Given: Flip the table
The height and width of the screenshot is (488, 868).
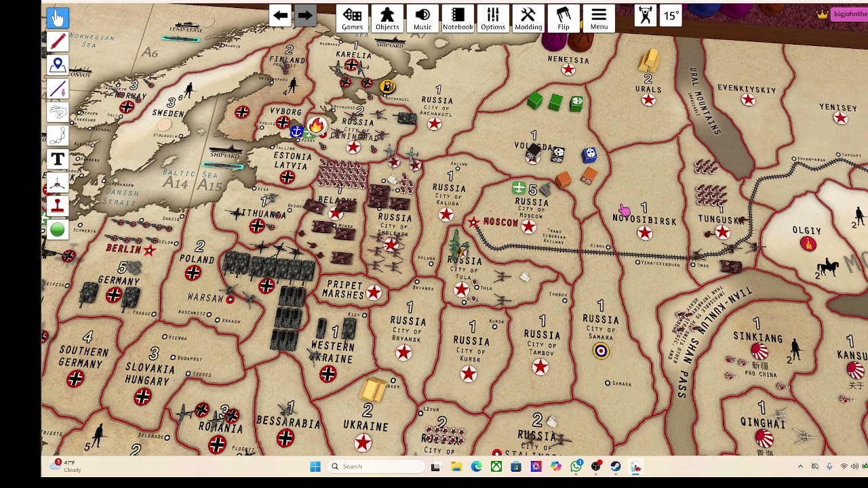Looking at the screenshot, I should coord(564,18).
